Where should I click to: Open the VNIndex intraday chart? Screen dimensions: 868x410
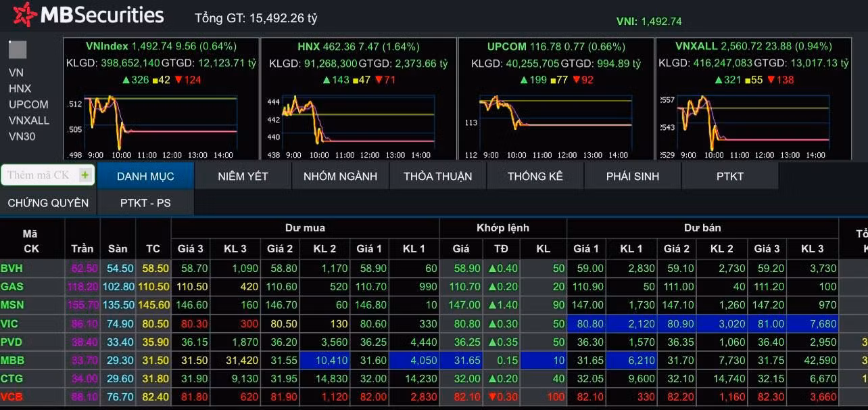(x=161, y=99)
